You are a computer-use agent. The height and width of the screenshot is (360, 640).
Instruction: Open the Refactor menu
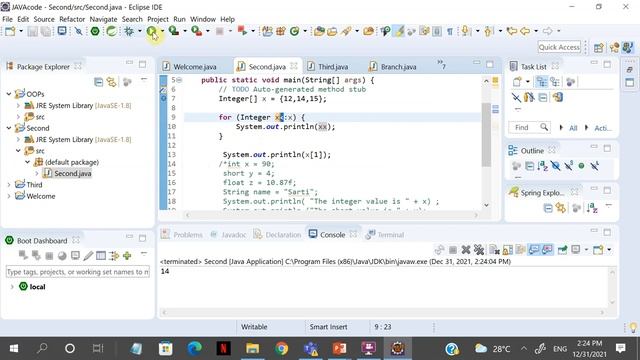72,19
